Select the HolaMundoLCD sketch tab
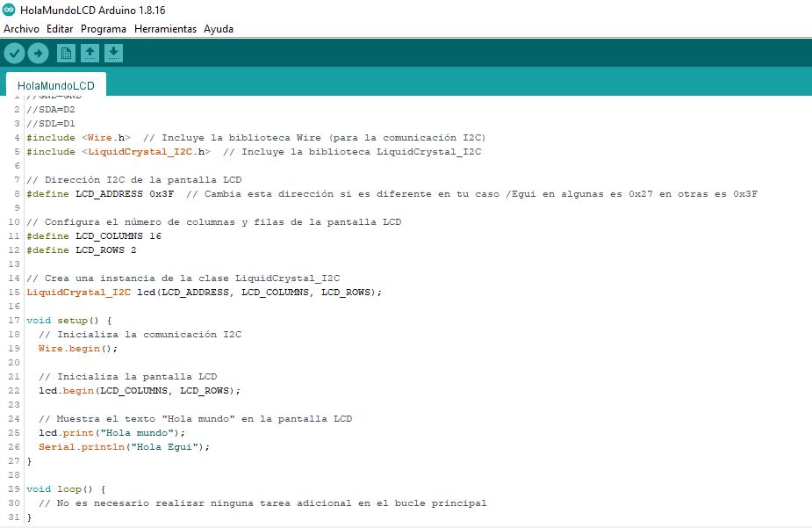The height and width of the screenshot is (528, 812). (56, 85)
